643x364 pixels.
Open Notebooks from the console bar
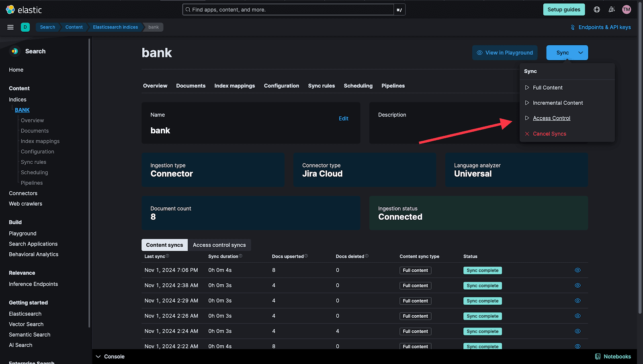(613, 356)
